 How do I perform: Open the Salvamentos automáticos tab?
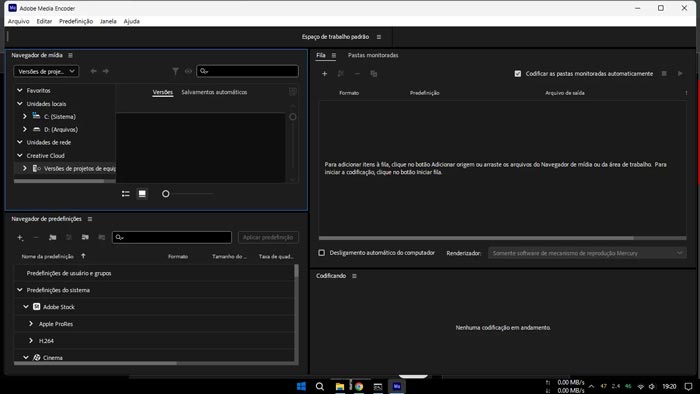(x=214, y=92)
